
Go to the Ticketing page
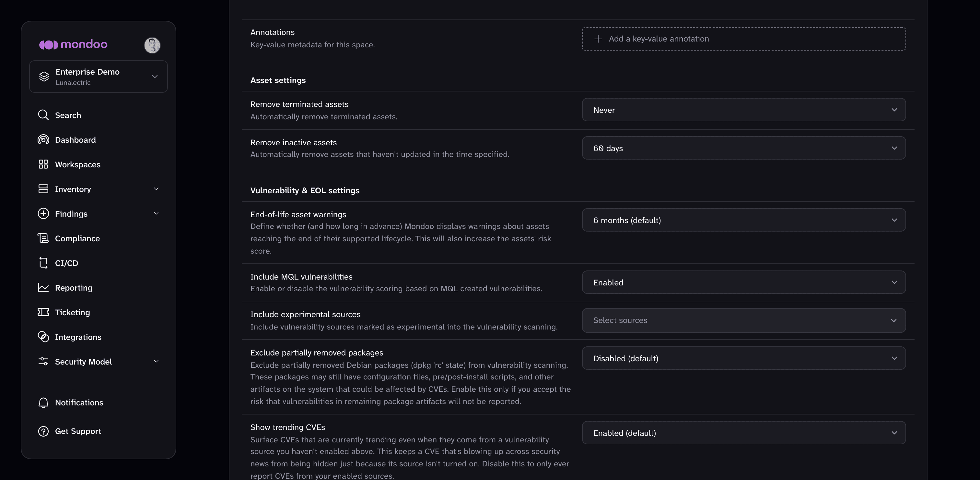73,313
